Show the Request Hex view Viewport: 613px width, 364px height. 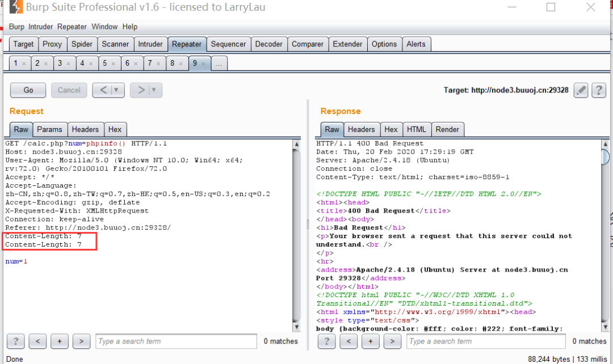click(115, 129)
